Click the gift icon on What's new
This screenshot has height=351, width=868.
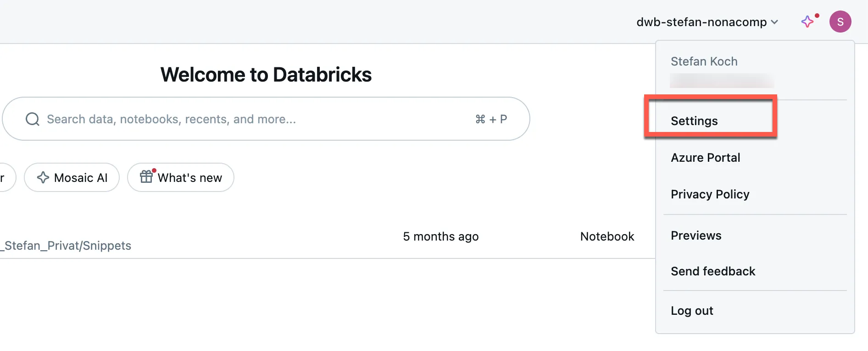pos(146,177)
